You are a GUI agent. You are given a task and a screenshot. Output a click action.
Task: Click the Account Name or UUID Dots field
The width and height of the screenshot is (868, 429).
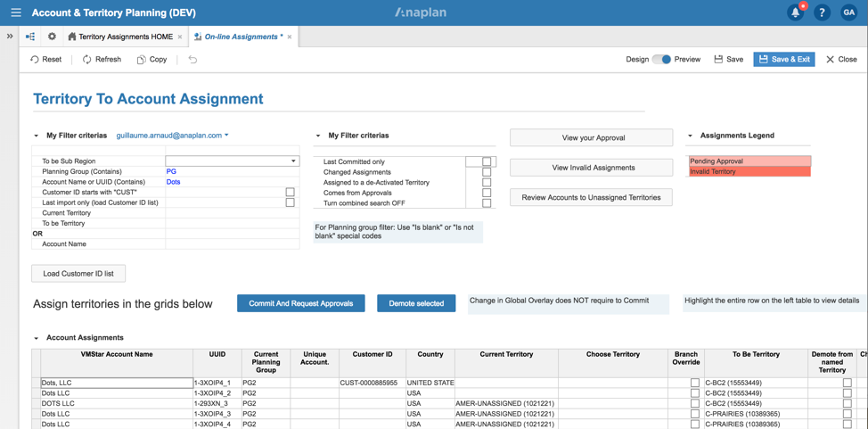[x=233, y=182]
